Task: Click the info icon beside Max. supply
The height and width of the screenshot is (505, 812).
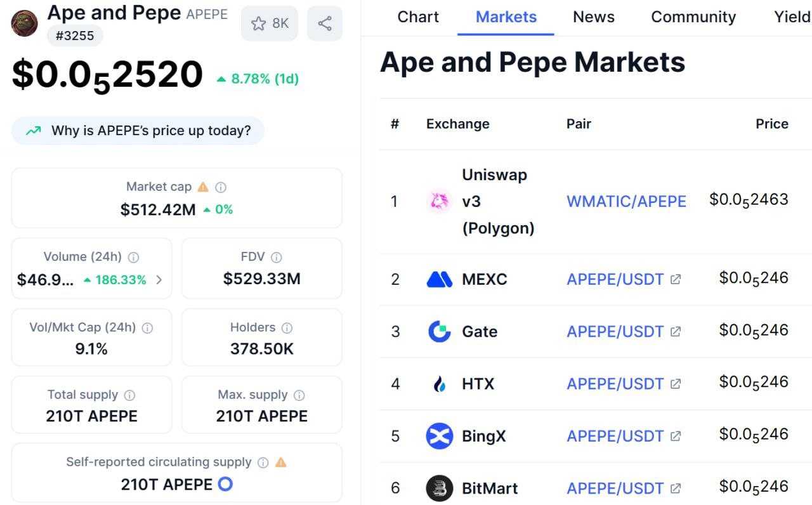Action: tap(299, 395)
